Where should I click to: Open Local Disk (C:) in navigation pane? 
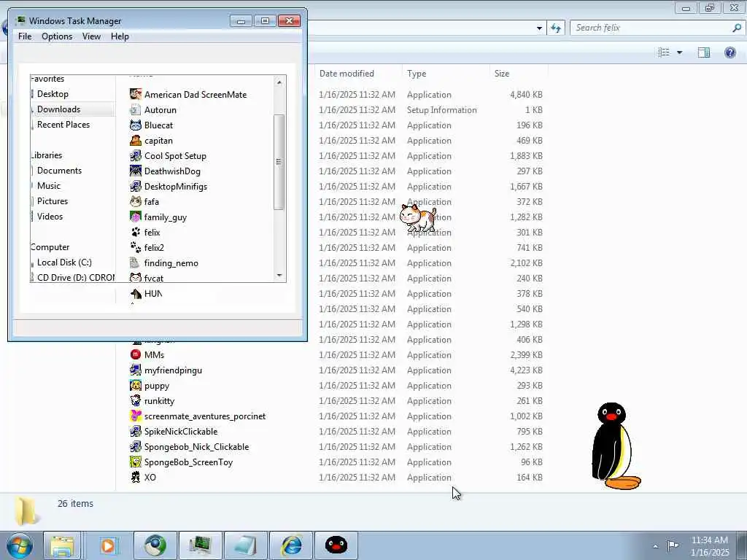pos(64,262)
